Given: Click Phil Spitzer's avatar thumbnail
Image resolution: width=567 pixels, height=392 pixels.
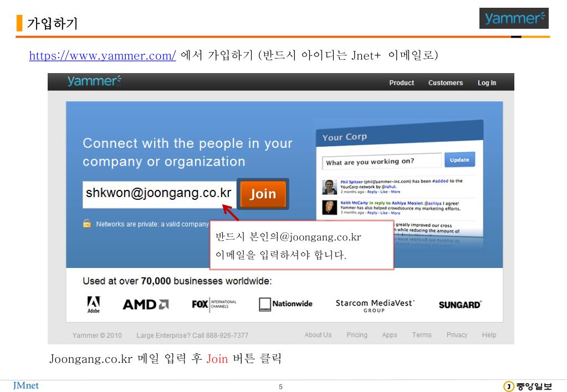Looking at the screenshot, I should 329,187.
